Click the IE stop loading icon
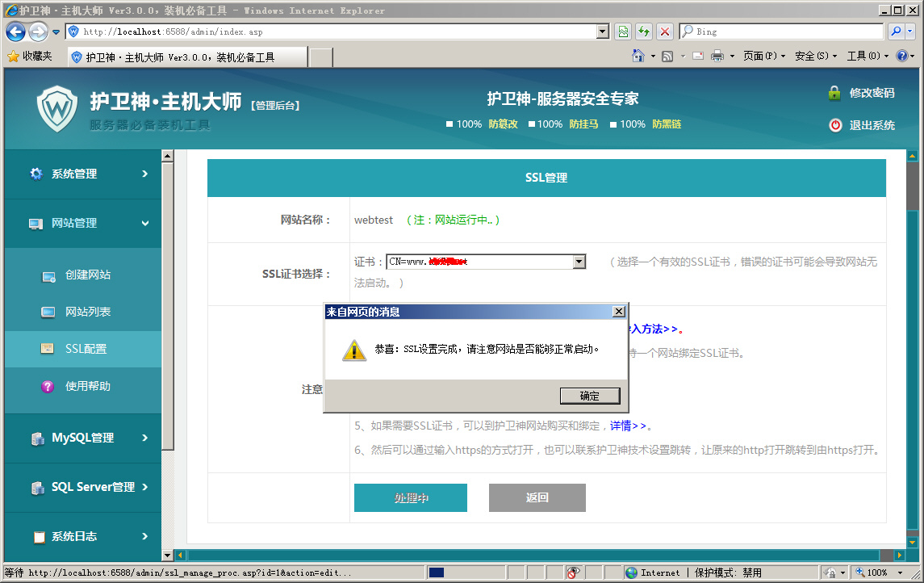 [664, 31]
